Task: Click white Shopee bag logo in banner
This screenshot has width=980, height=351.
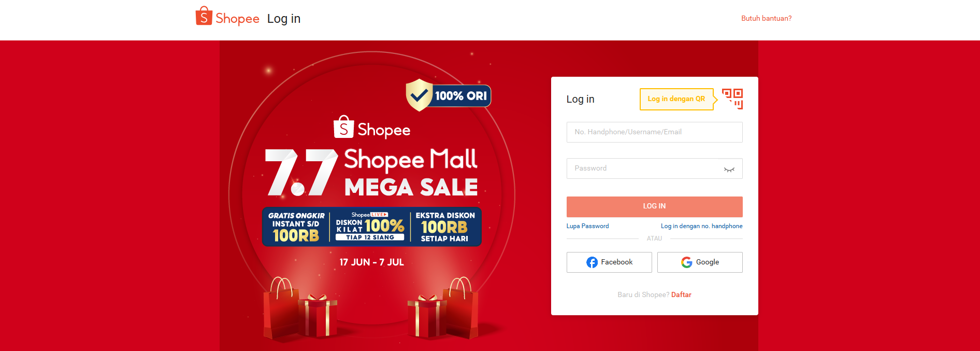Action: (x=343, y=127)
